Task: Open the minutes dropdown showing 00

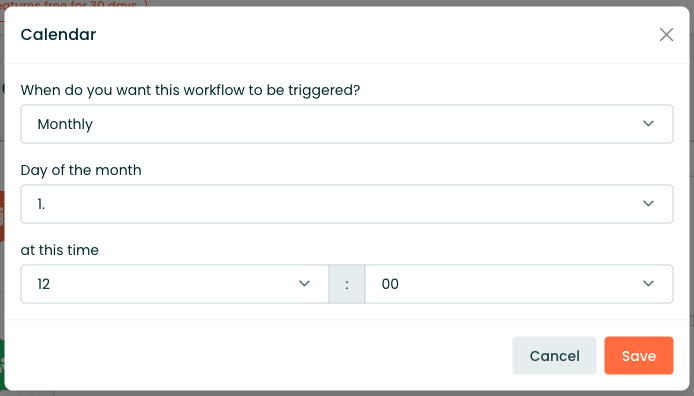Action: tap(519, 284)
